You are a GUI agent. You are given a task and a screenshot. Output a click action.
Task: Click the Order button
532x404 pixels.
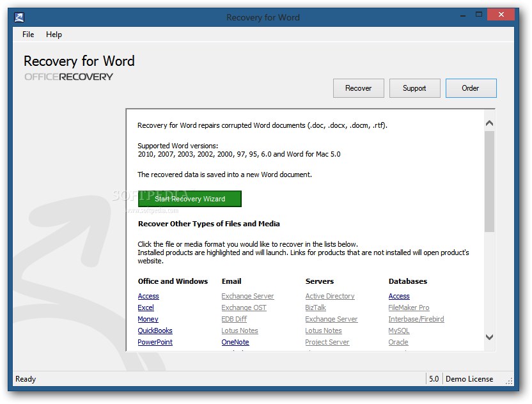click(x=471, y=88)
